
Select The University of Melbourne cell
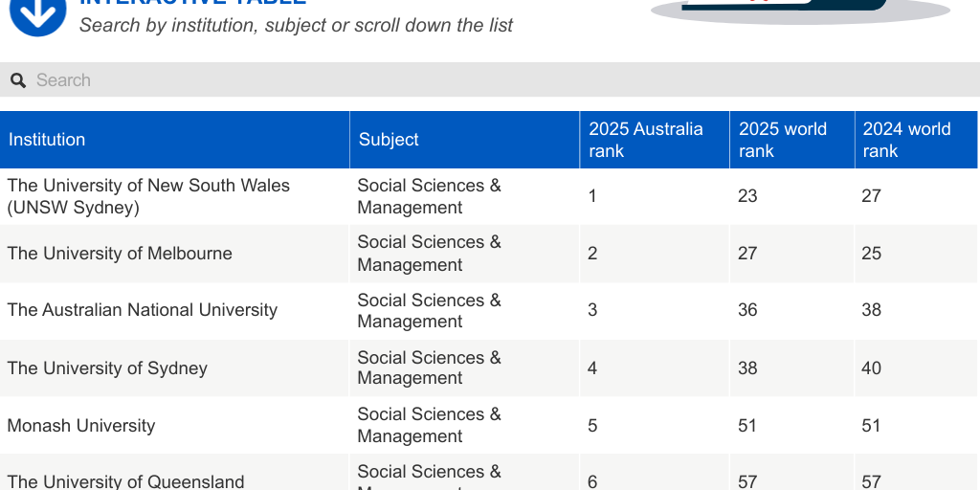coord(174,253)
